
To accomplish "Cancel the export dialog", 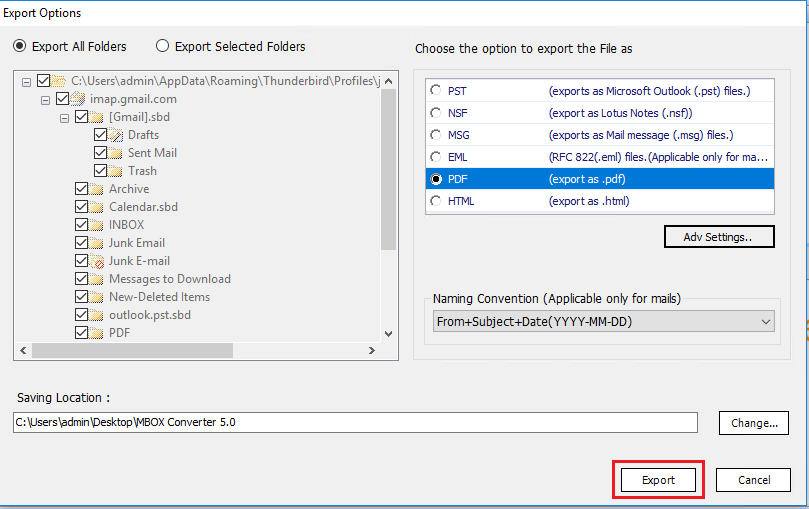I will [x=753, y=480].
